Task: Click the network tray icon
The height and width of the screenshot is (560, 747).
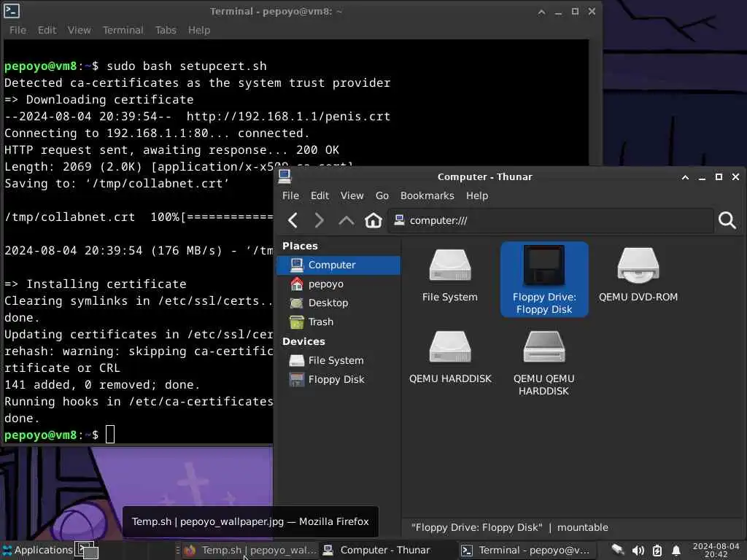Action: click(x=618, y=550)
